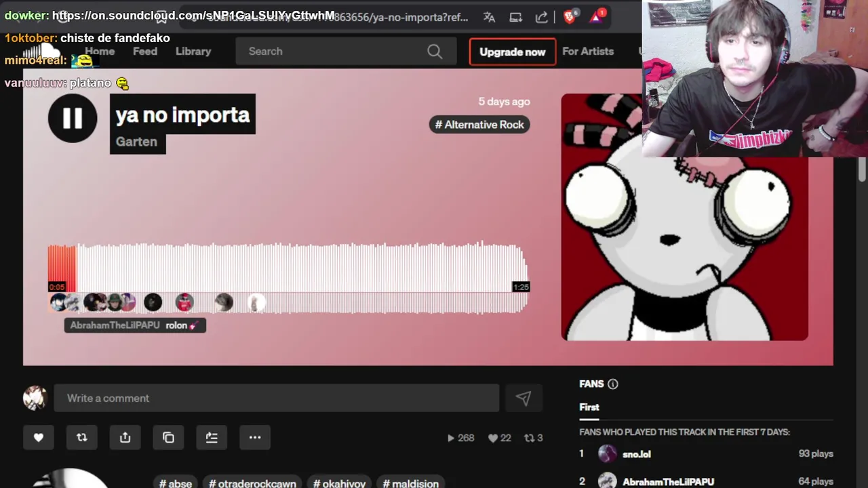Click your profile avatar beside comment box
The image size is (868, 488).
pyautogui.click(x=35, y=399)
